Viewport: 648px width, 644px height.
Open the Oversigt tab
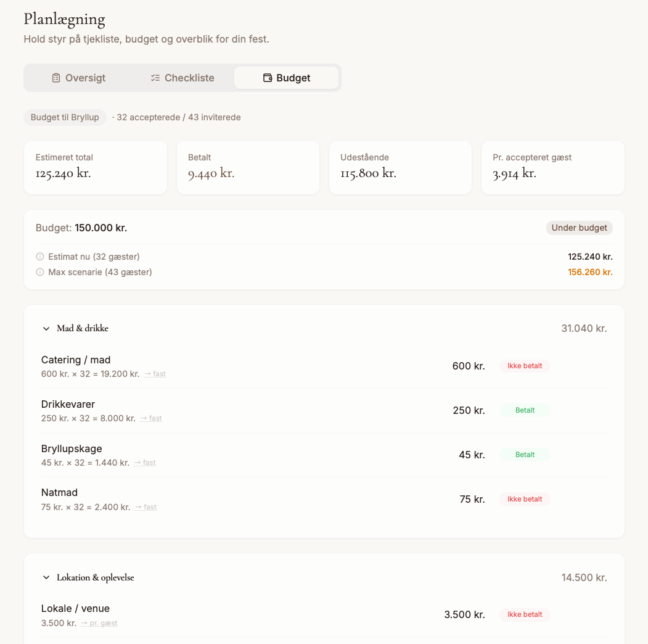[78, 78]
